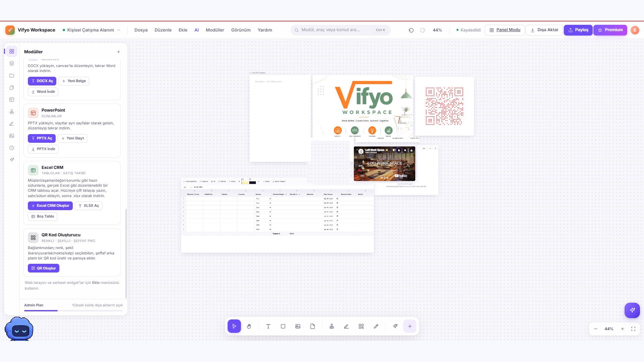Click the Admin Plan progress bar
Viewport: 644px width, 362px height.
(73, 311)
